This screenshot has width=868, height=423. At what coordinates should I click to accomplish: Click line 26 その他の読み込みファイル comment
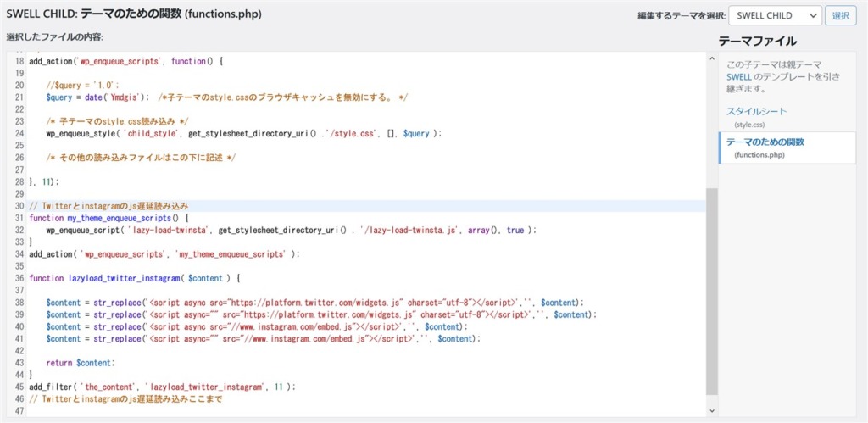click(142, 158)
